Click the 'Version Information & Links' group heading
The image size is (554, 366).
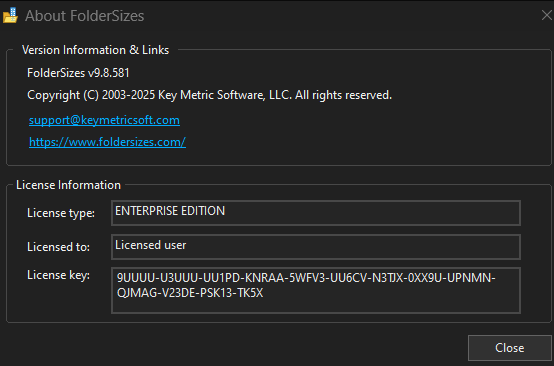point(95,50)
